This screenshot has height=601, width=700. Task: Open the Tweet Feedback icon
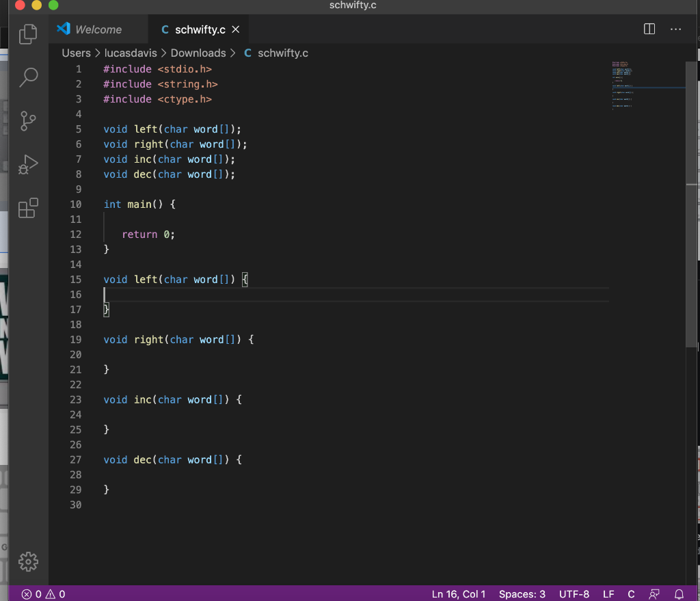(x=654, y=593)
